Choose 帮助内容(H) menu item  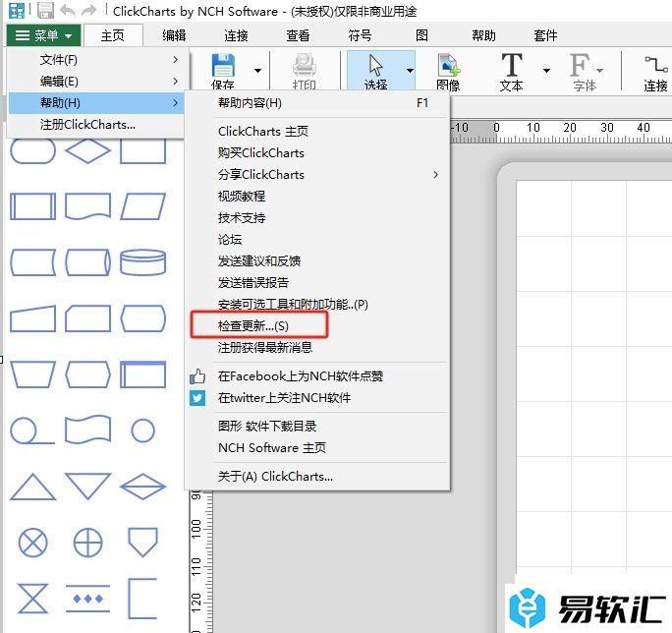pyautogui.click(x=317, y=103)
